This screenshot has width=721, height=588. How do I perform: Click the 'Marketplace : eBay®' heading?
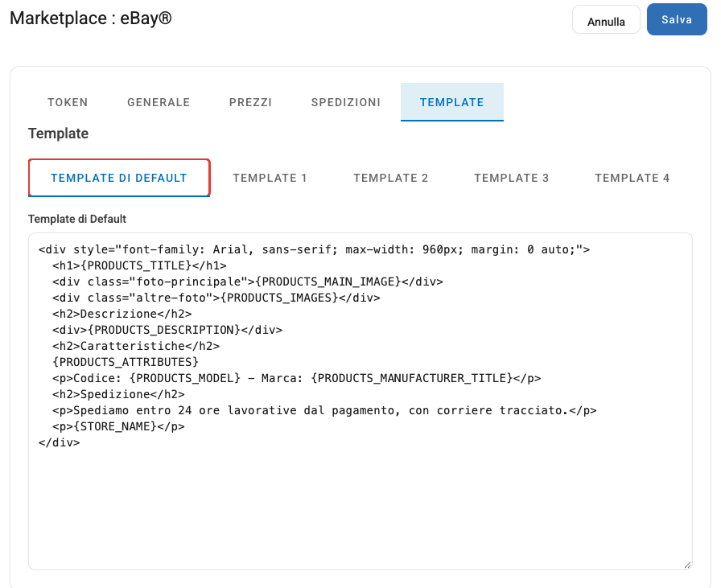[91, 19]
